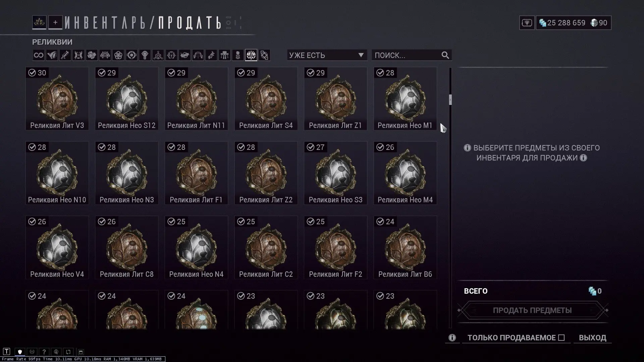Open the necramech category filter icon
The image size is (644, 362).
(x=224, y=55)
